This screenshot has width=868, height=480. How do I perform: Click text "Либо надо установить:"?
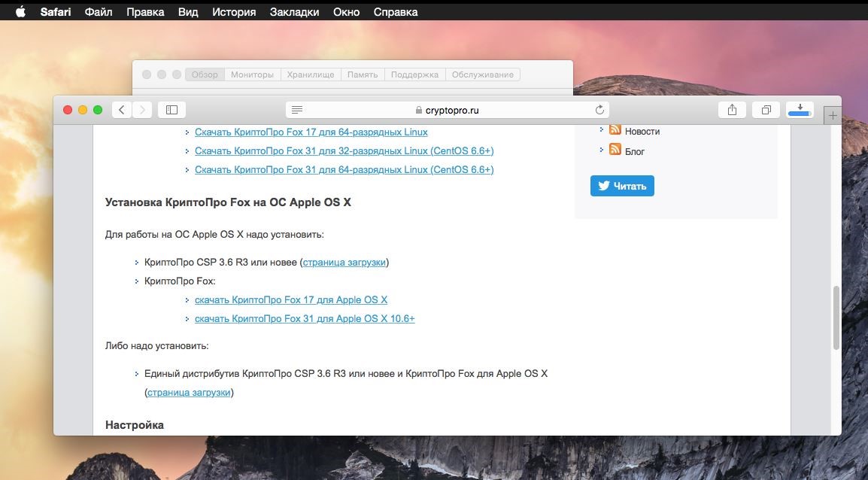(156, 345)
